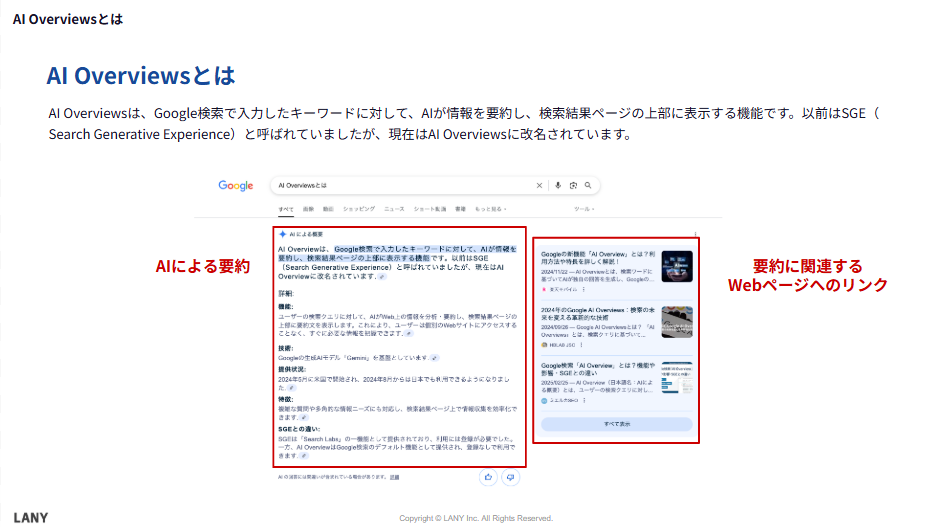This screenshot has height=527, width=945.
Task: Open the Google検索「AI Overview」とは？機能や影響 link
Action: [598, 369]
